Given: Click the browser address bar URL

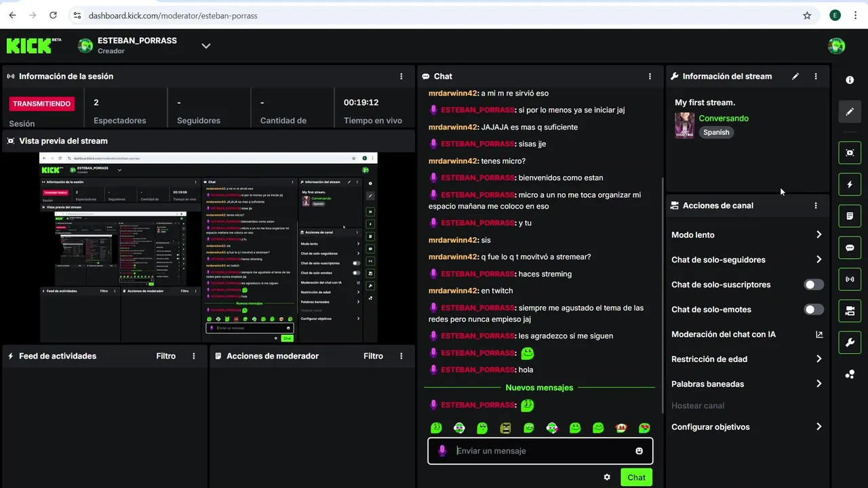Looking at the screenshot, I should pos(173,15).
